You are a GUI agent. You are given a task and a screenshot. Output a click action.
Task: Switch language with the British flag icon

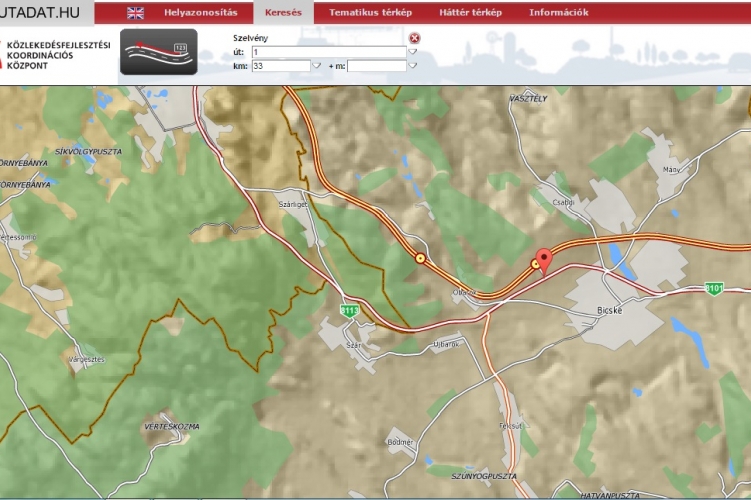tap(135, 13)
